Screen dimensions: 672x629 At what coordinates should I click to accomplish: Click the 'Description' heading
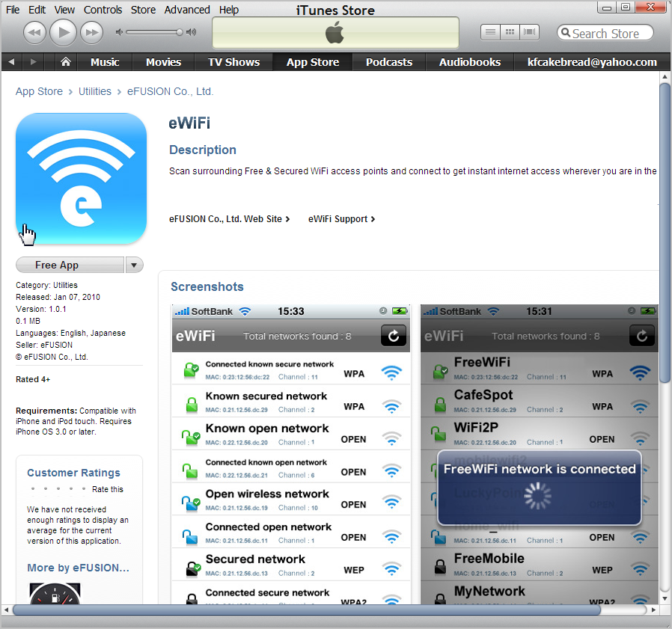click(203, 150)
